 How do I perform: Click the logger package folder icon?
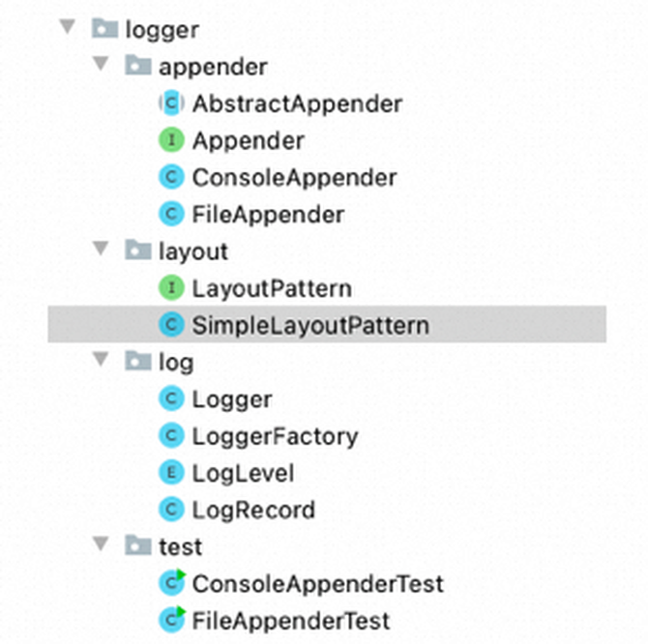click(104, 29)
